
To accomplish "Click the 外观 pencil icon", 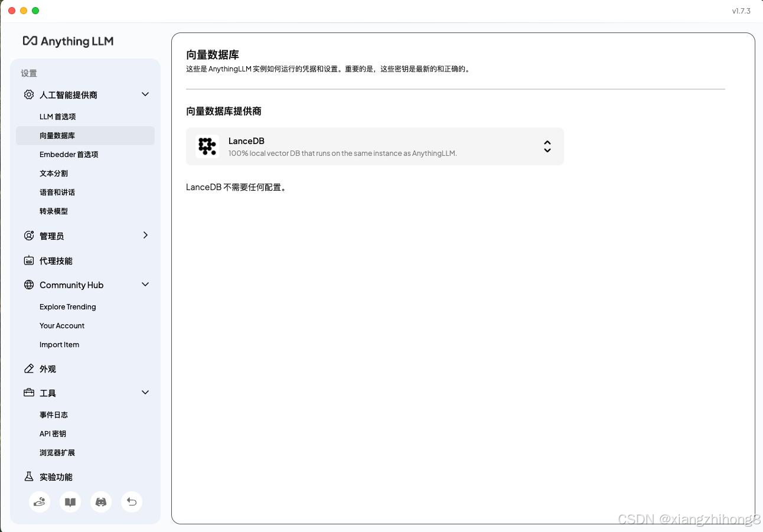I will point(28,368).
